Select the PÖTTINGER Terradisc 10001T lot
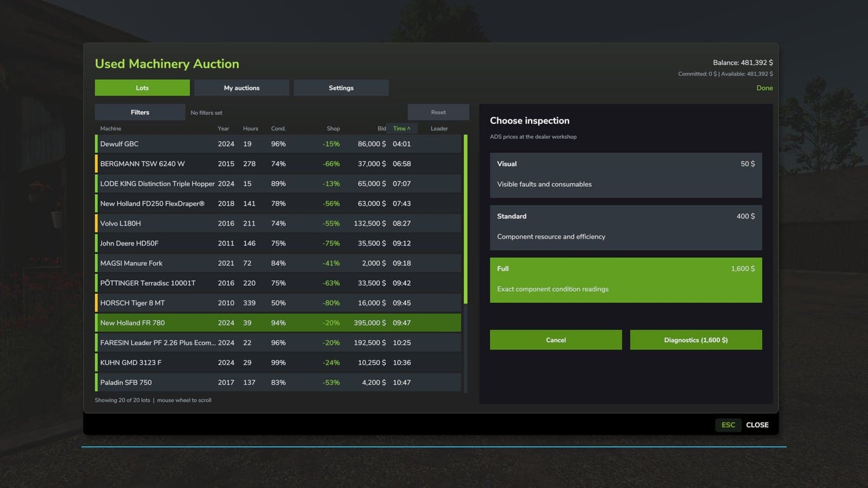Viewport: 868px width, 488px height. (278, 283)
